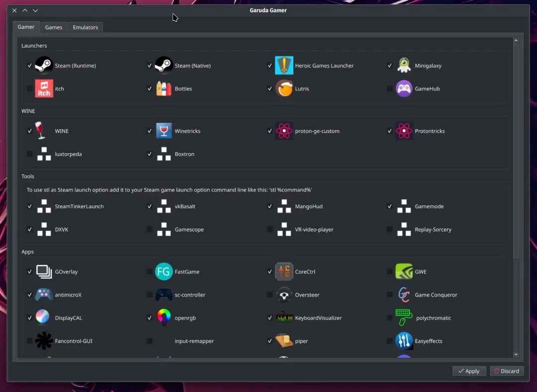Click the WINE glass icon
The width and height of the screenshot is (537, 392).
[x=40, y=131]
